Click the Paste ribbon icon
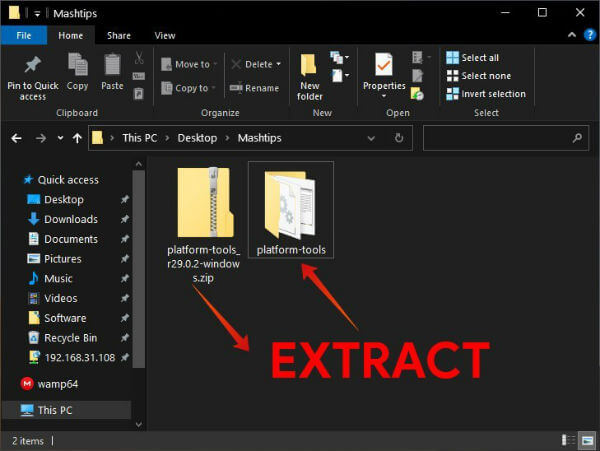The height and width of the screenshot is (451, 600). (112, 64)
